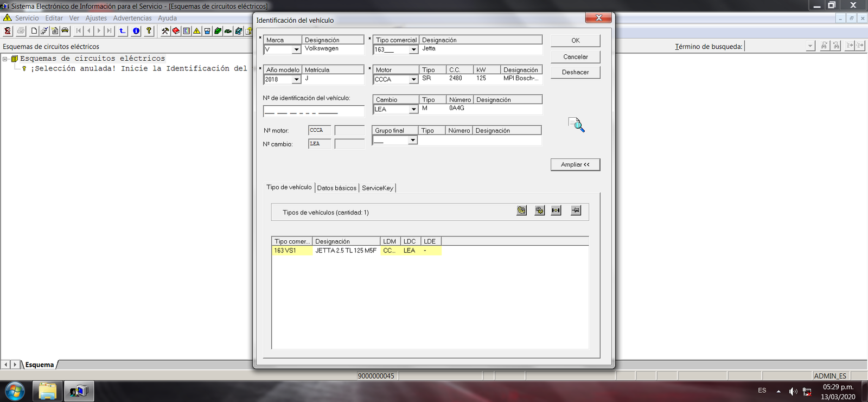Collapse the Esquemas de circuitos eléctricos tree node
The image size is (868, 402).
[x=5, y=59]
